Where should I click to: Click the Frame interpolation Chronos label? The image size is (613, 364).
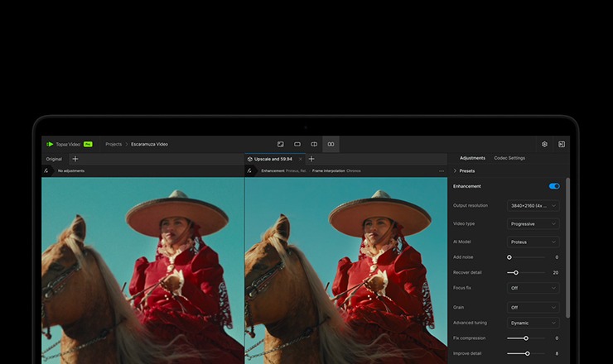click(336, 170)
